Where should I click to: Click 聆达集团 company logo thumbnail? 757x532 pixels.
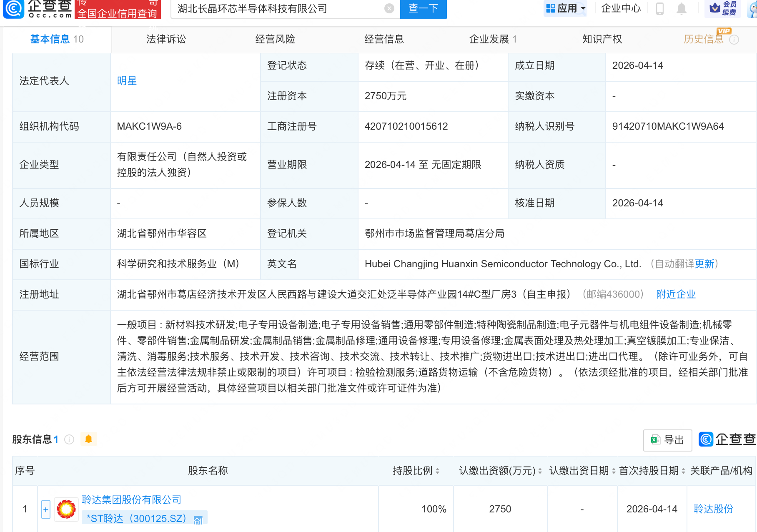(65, 509)
